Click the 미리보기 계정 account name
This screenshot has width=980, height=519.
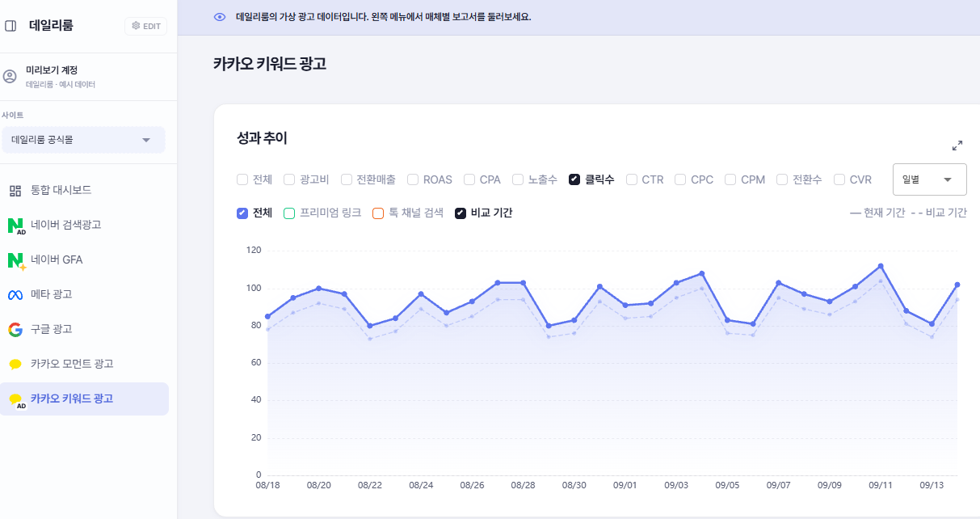(x=52, y=70)
